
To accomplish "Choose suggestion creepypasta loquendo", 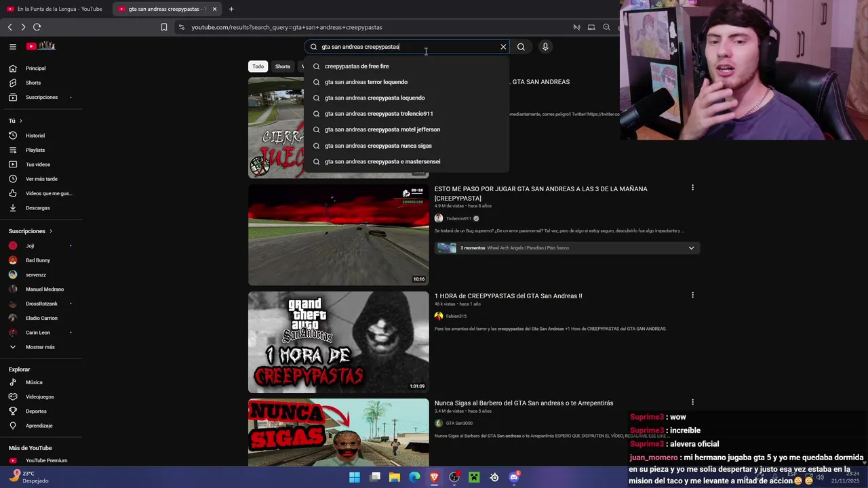I will pos(407,98).
